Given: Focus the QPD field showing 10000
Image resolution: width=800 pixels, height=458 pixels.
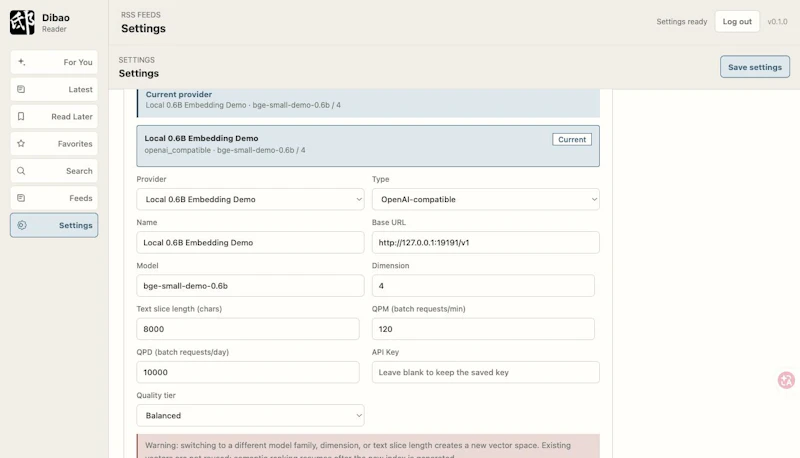Looking at the screenshot, I should 247,372.
